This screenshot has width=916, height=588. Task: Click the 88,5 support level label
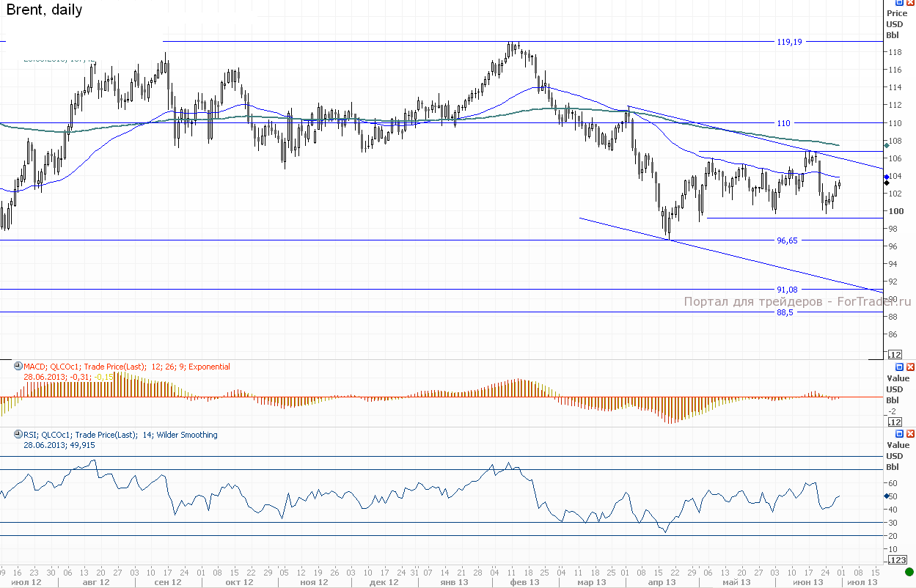tap(785, 312)
